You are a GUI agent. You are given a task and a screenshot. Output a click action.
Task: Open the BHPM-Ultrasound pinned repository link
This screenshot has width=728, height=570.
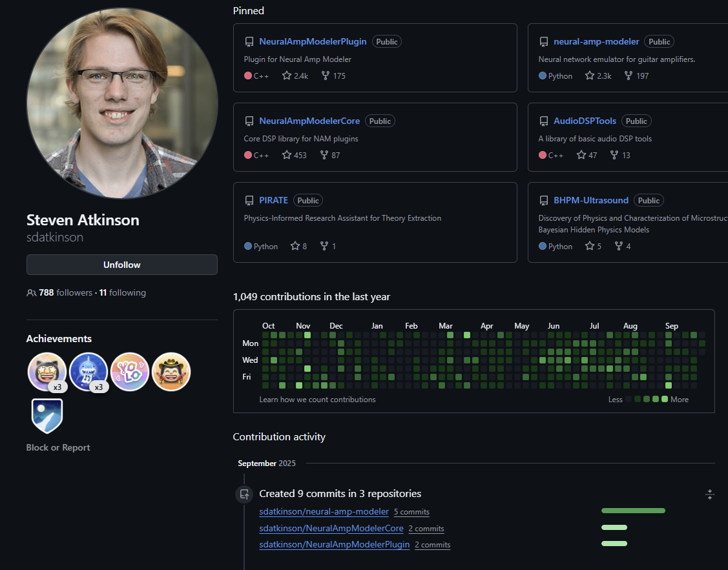[x=590, y=200]
